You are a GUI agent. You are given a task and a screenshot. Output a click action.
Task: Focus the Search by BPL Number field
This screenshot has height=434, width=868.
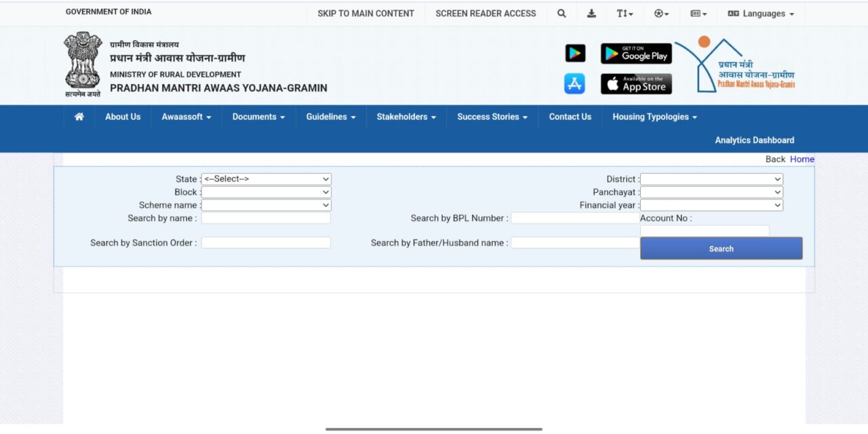coord(575,218)
